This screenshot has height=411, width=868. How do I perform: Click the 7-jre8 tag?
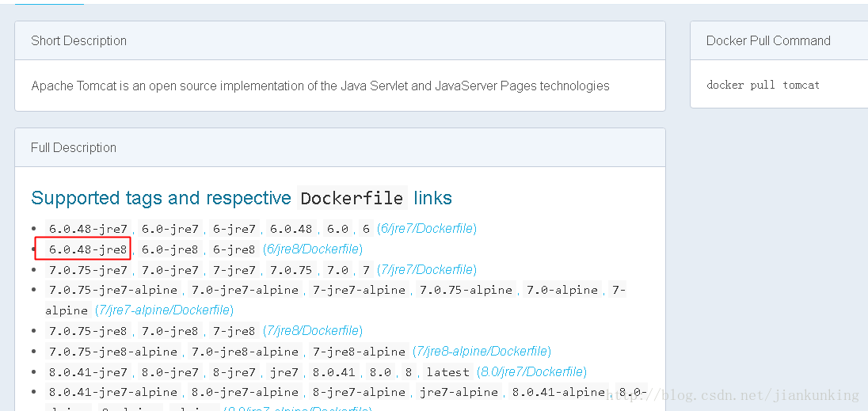click(x=234, y=331)
